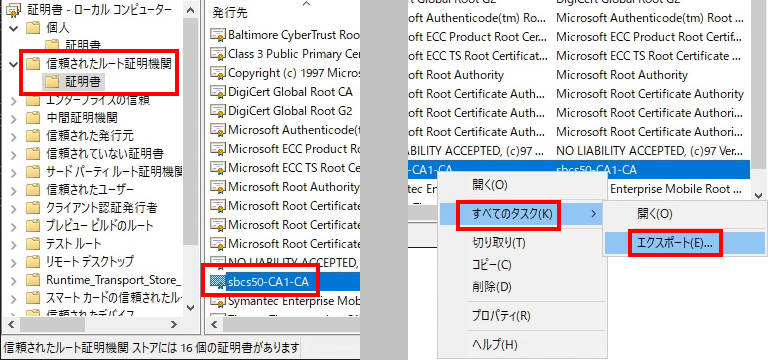
Task: Click the tree pane scroll-down arrow
Action: [191, 308]
